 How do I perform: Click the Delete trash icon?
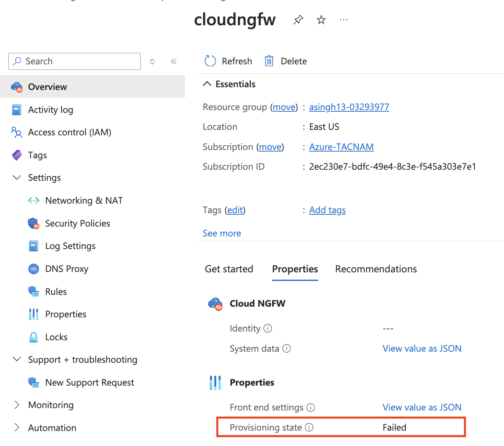click(269, 61)
